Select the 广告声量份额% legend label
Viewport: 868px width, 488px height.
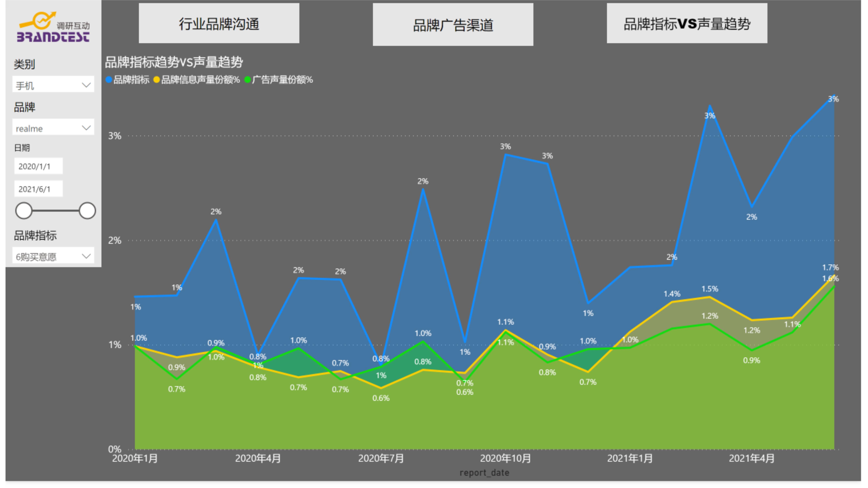tap(283, 80)
